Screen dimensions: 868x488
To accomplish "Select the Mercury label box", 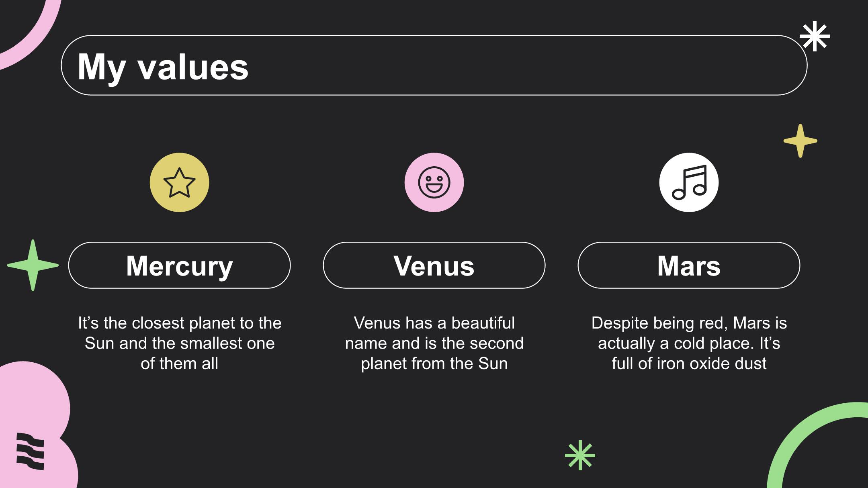I will [179, 265].
